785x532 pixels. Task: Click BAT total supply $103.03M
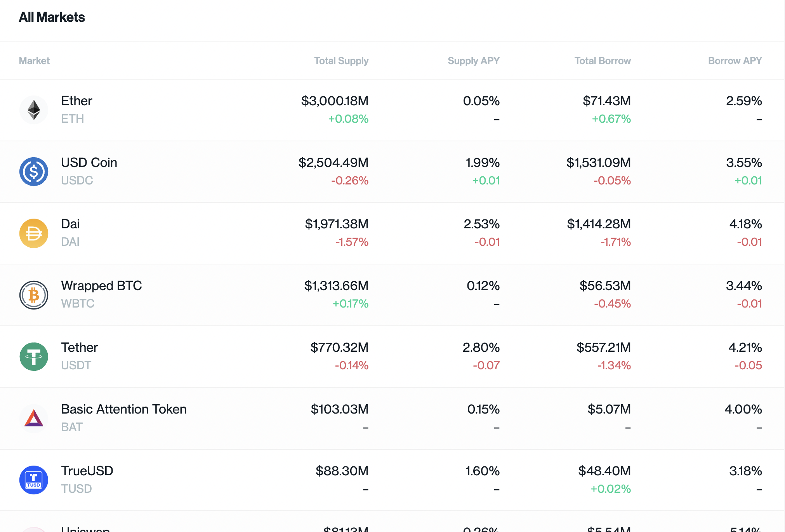tap(340, 409)
